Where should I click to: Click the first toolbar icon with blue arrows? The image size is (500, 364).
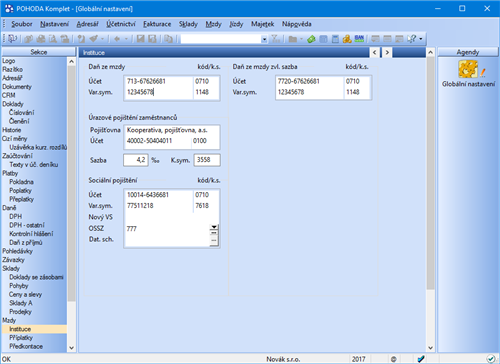pos(13,39)
